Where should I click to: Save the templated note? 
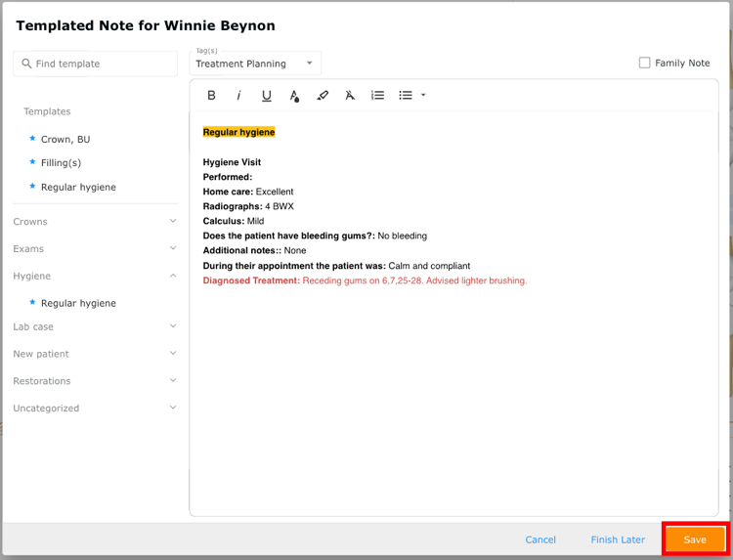click(x=695, y=539)
